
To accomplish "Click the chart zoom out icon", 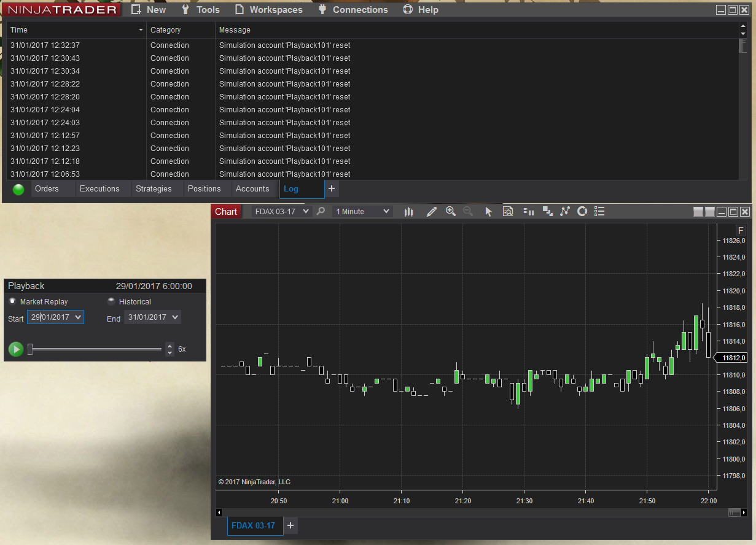I will pyautogui.click(x=468, y=211).
